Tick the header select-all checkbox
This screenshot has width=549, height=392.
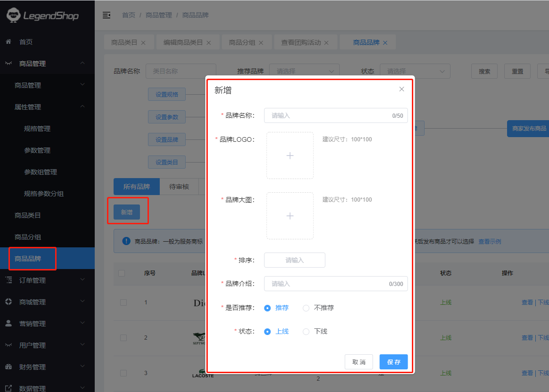point(122,273)
